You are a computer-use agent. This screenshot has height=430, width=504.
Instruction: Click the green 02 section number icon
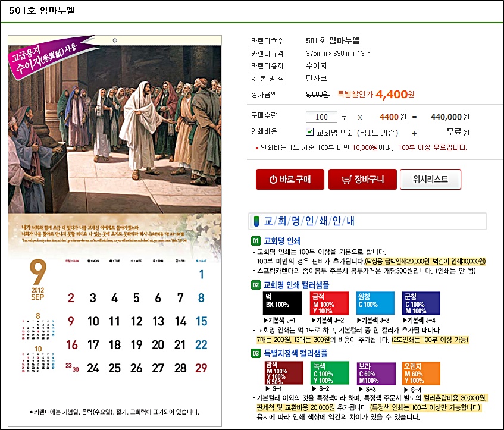[255, 285]
